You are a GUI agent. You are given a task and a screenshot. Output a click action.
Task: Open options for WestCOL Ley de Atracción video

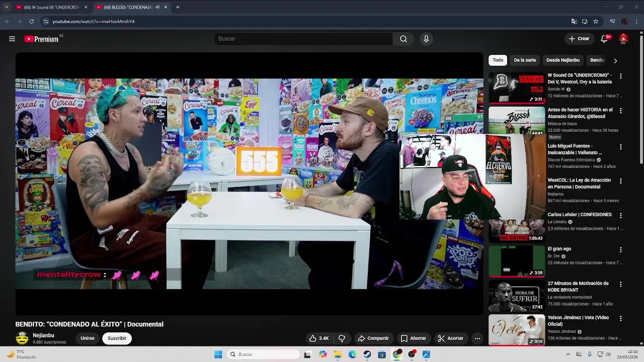(620, 181)
